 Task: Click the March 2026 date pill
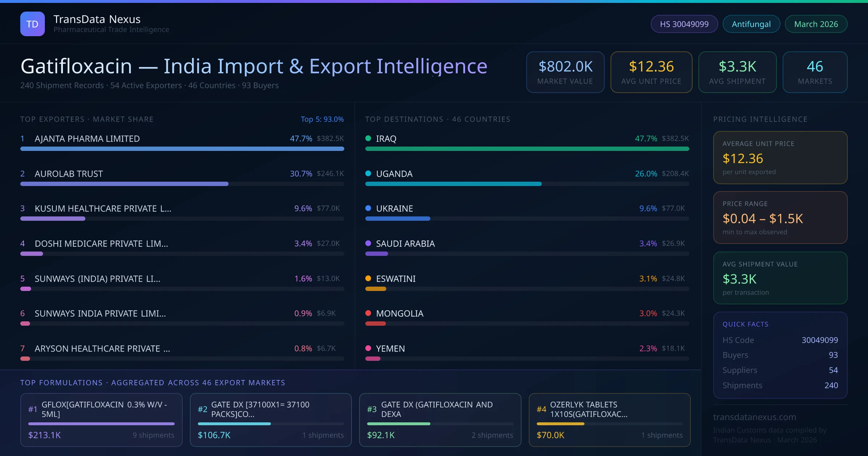816,24
